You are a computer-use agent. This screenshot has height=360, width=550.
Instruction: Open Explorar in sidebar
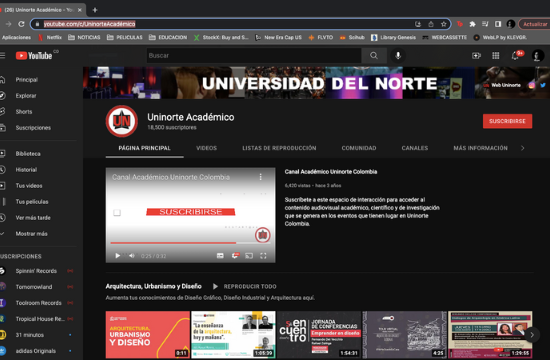pos(26,95)
